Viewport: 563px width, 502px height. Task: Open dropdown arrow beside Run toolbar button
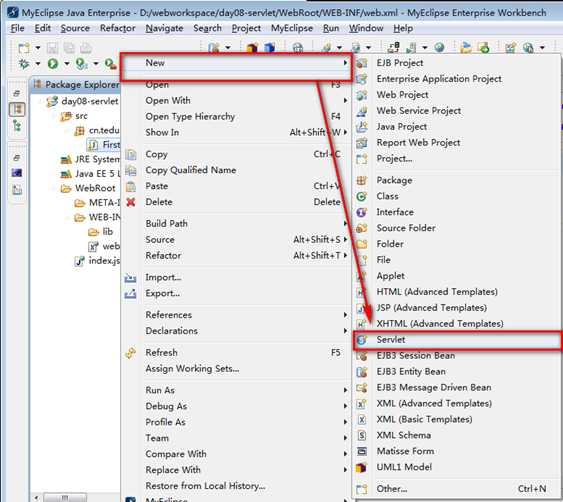67,64
